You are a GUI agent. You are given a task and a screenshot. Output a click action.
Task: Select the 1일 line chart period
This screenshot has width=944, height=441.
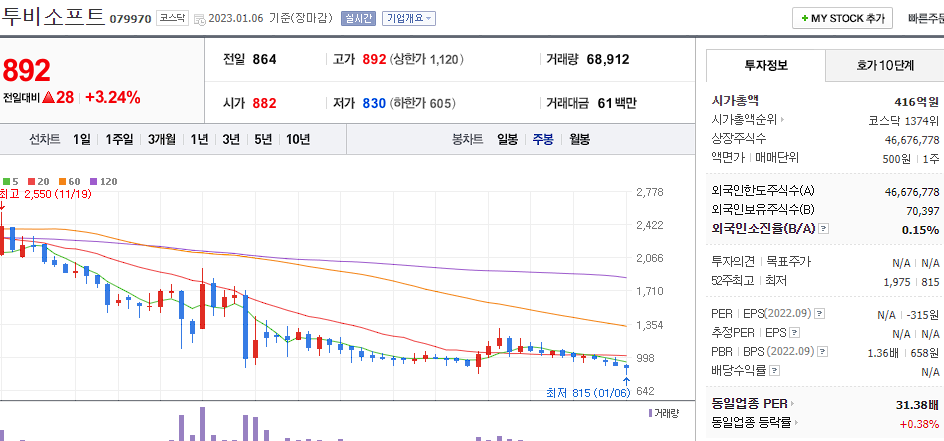81,140
